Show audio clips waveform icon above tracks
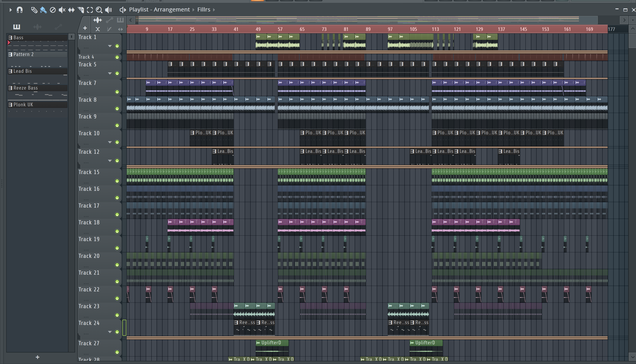This screenshot has height=364, width=636. coord(98,20)
